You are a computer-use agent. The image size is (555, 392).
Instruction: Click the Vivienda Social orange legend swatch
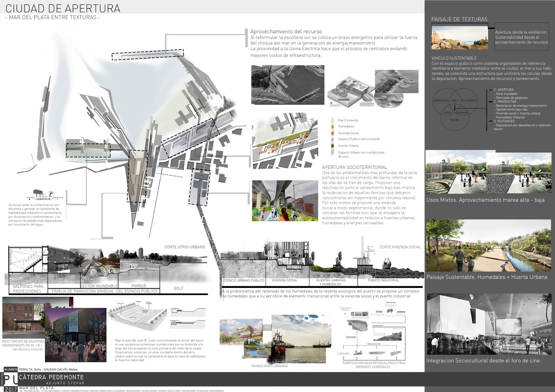tap(333, 133)
